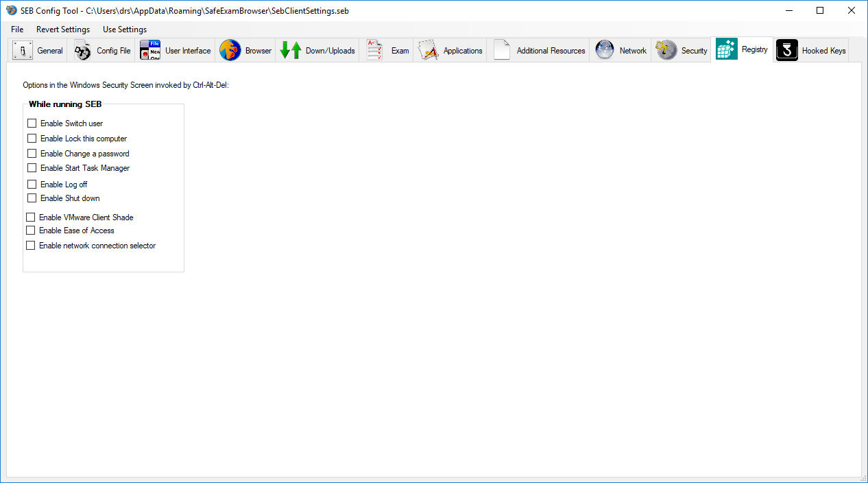Switch to Down/Uploads green arrows icon
The height and width of the screenshot is (483, 868).
[291, 51]
